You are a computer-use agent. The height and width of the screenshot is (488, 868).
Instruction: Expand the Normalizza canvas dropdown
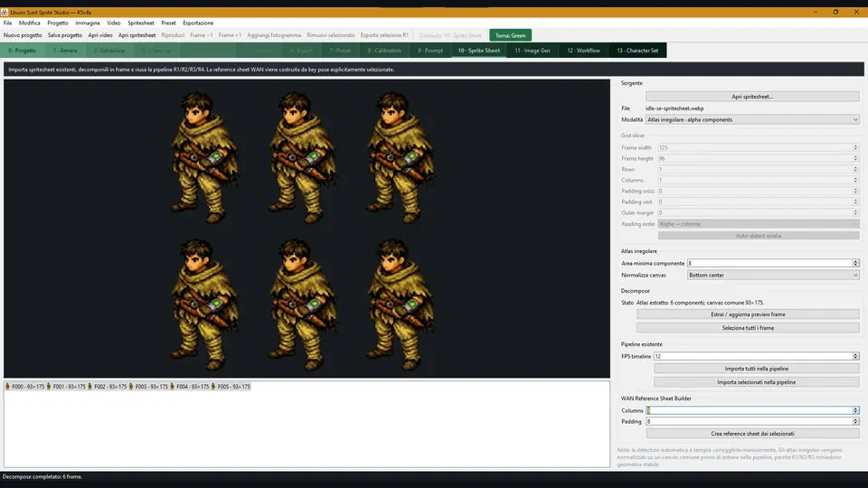coord(773,275)
